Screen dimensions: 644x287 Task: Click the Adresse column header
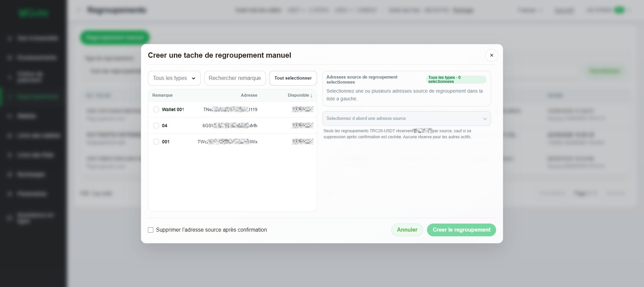coord(249,95)
